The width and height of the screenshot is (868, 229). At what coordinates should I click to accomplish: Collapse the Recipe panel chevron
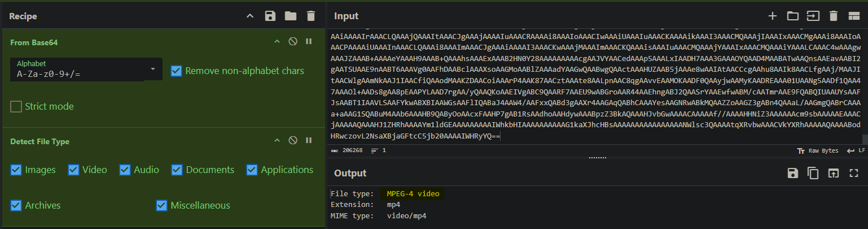250,16
